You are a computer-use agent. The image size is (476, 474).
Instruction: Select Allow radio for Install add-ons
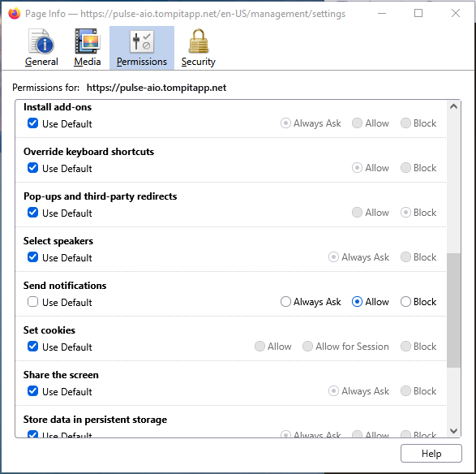[357, 123]
